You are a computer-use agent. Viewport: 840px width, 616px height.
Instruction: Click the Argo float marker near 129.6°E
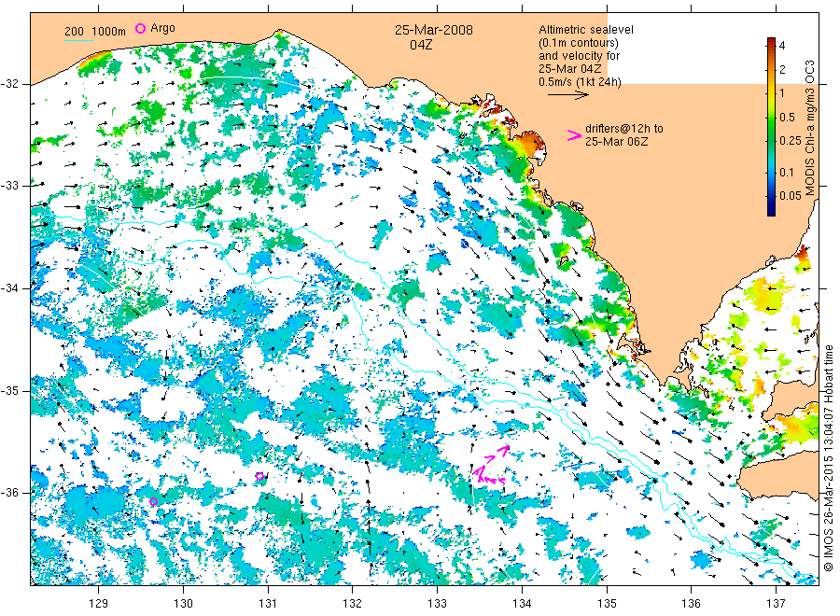[x=154, y=502]
